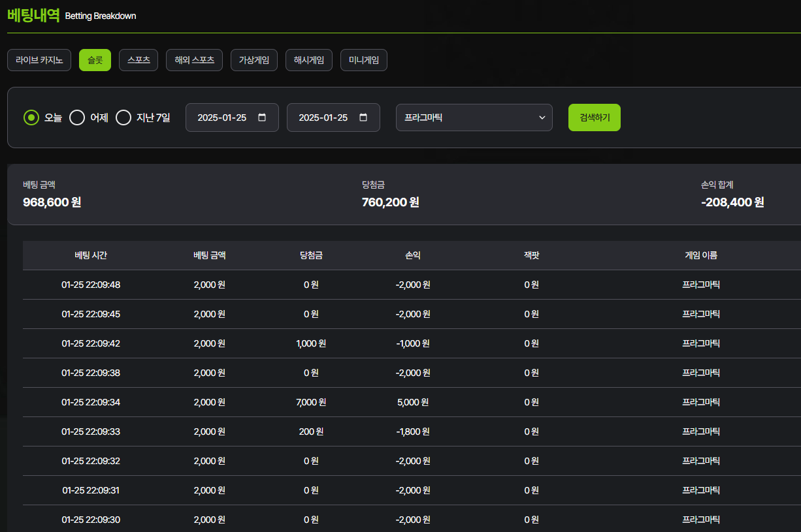This screenshot has height=532, width=801.
Task: Click 2,000 원 bet amount in 22:09:45 row
Action: pyautogui.click(x=210, y=314)
